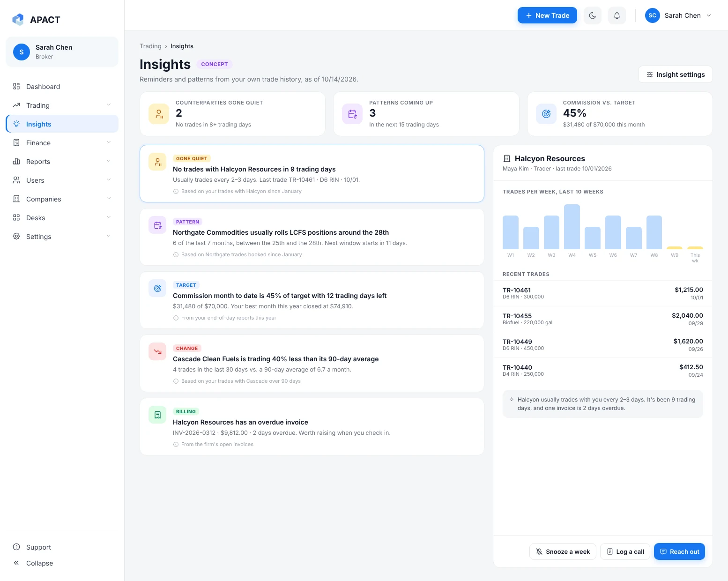Screen dimensions: 728x581
Task: Click Log a call button
Action: (625, 551)
